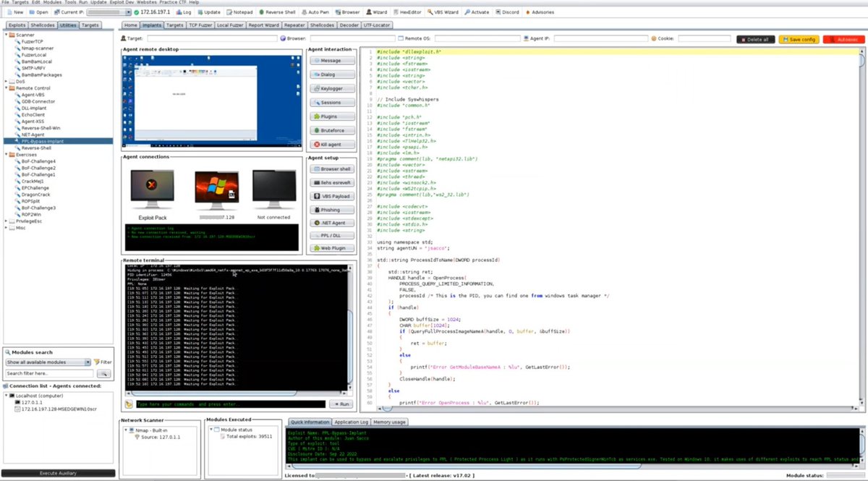868x481 pixels.
Task: Open the Discord toolbar link
Action: click(507, 12)
